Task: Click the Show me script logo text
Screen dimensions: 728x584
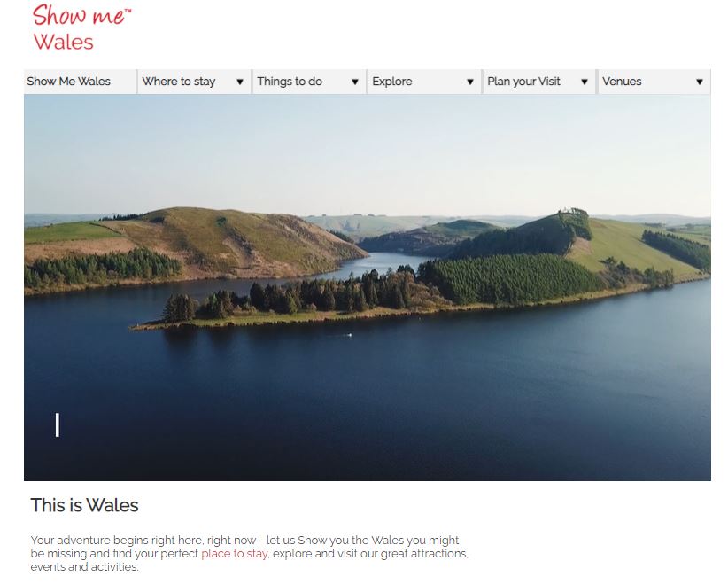Action: tap(81, 15)
